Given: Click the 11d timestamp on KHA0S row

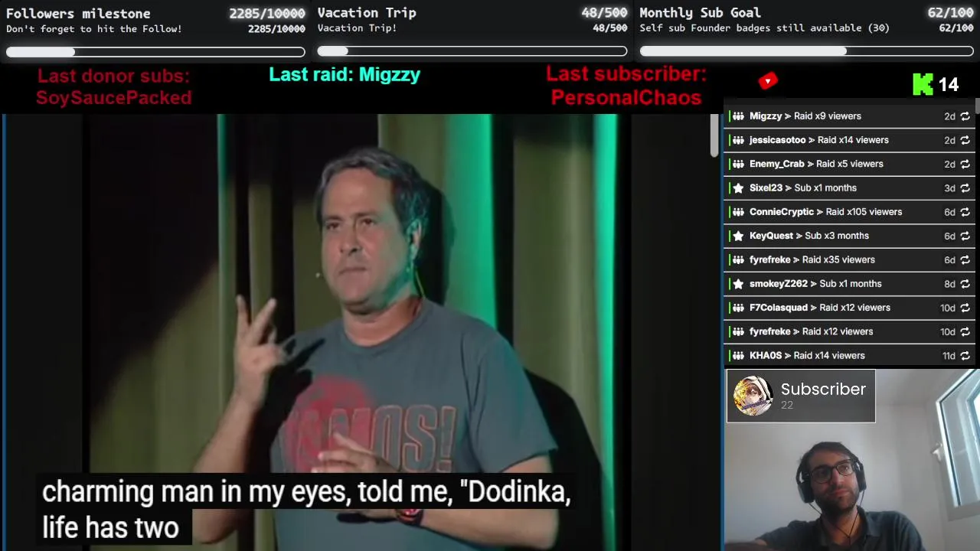Looking at the screenshot, I should [x=949, y=356].
